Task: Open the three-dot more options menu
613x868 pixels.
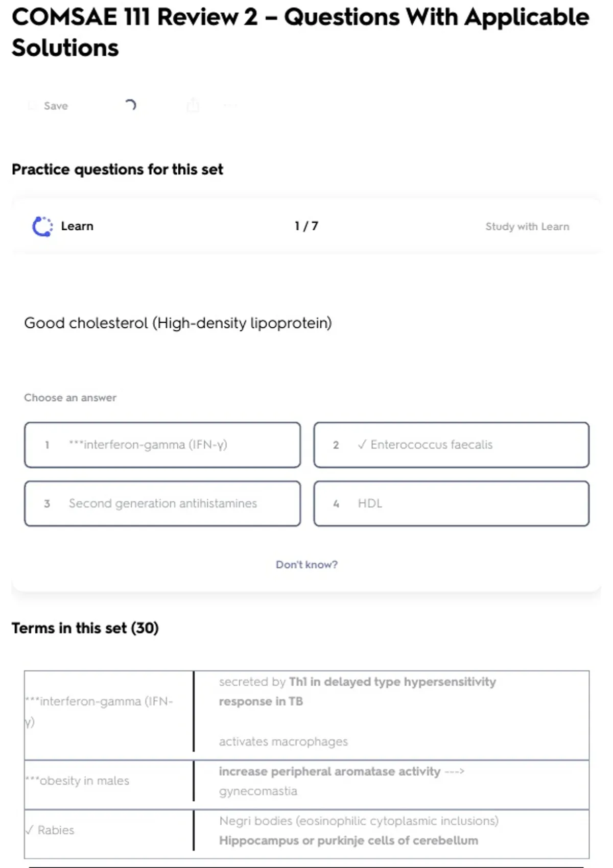Action: point(230,106)
